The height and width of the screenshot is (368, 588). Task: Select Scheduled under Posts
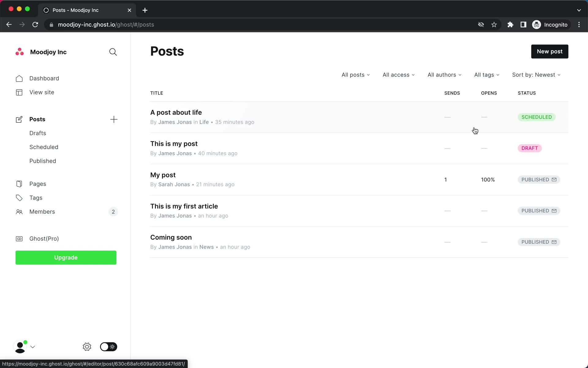44,147
